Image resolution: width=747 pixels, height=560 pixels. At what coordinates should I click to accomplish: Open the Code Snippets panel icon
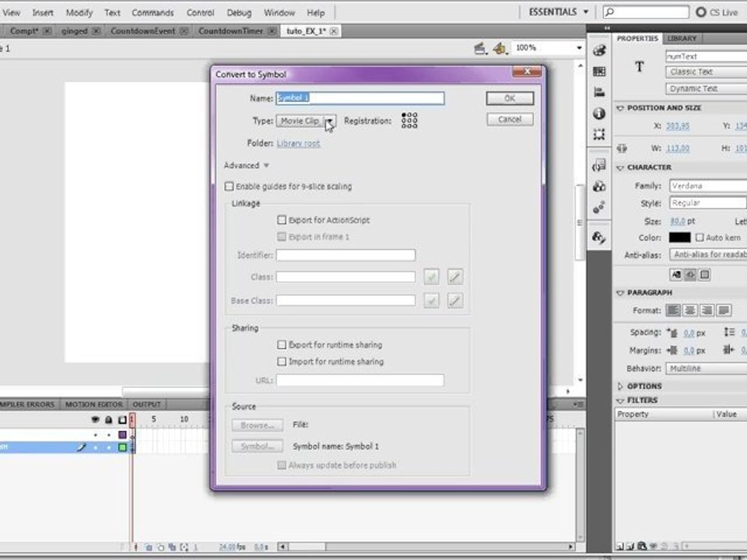point(599,165)
